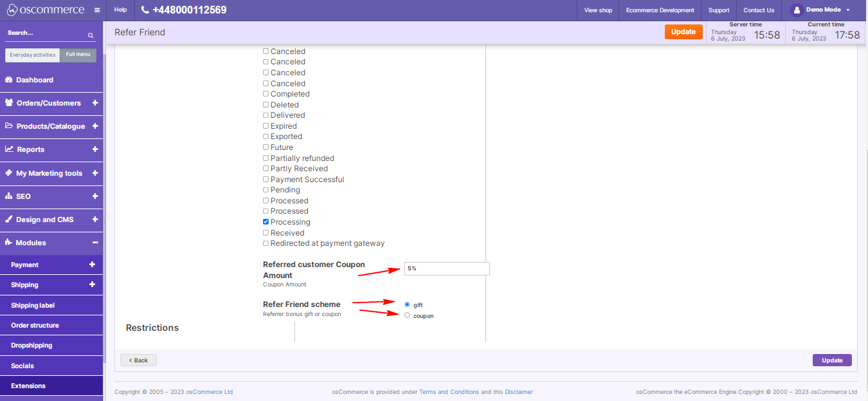Expand the Orders/Customers menu plus

tap(95, 103)
